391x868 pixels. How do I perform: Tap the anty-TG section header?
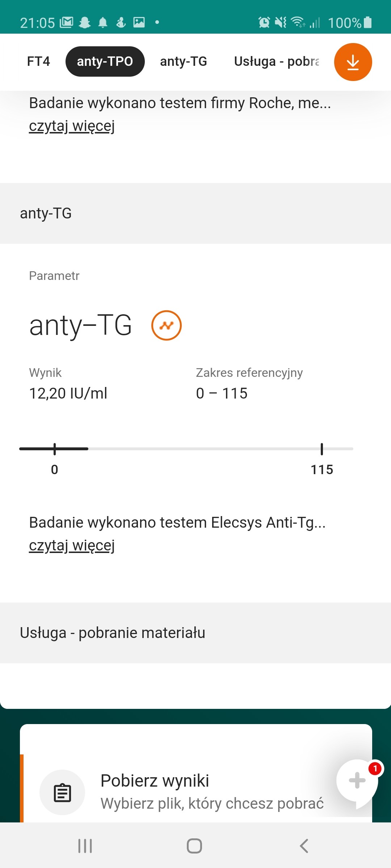pos(46,213)
